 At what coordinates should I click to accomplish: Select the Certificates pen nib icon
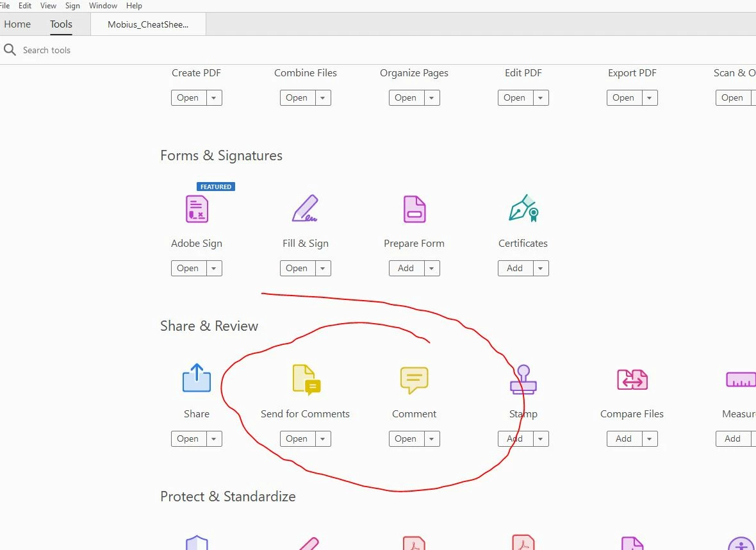coord(523,208)
